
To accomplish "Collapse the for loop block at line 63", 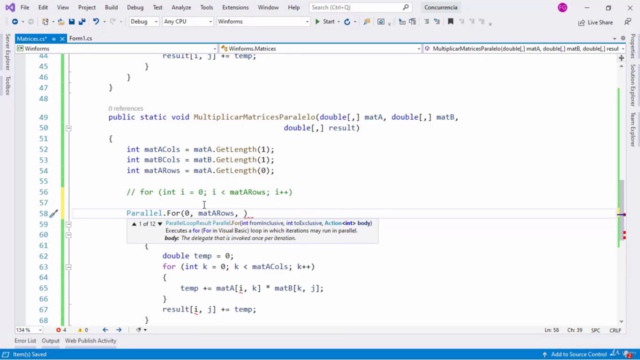I will click(x=69, y=267).
